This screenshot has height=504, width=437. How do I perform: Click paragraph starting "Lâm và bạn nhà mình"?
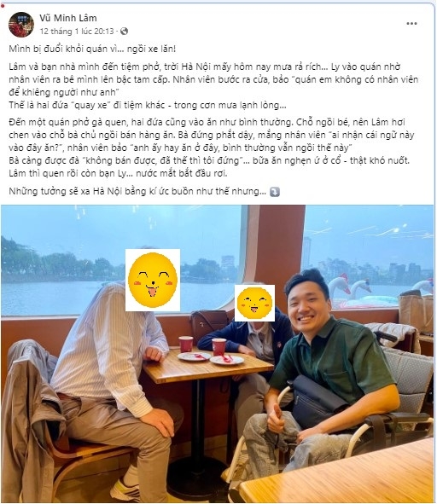[x=213, y=86]
